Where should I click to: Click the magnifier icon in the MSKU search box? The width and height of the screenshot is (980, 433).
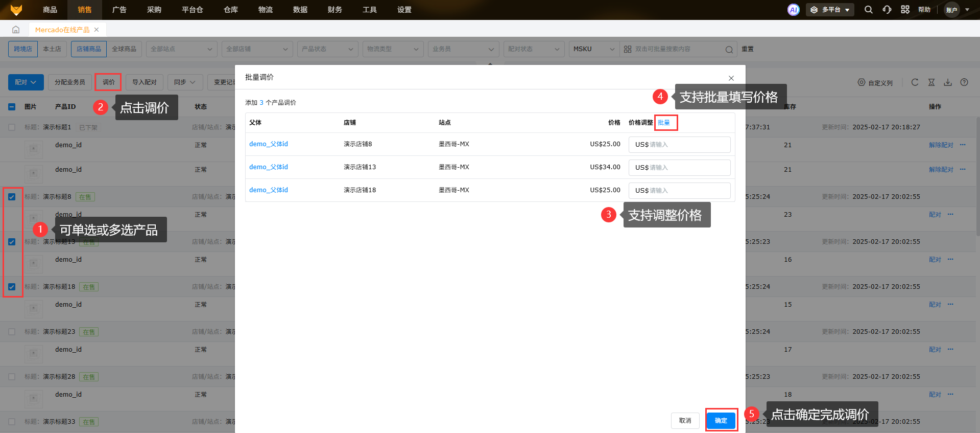(x=729, y=50)
